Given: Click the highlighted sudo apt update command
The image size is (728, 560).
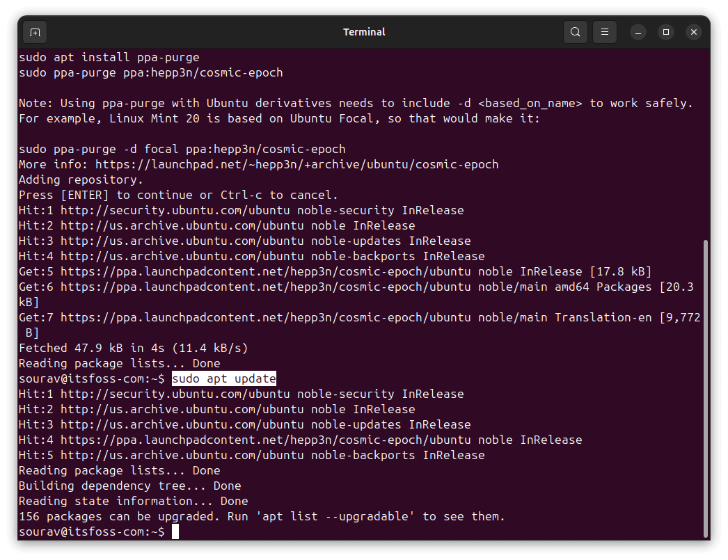Looking at the screenshot, I should pos(223,378).
